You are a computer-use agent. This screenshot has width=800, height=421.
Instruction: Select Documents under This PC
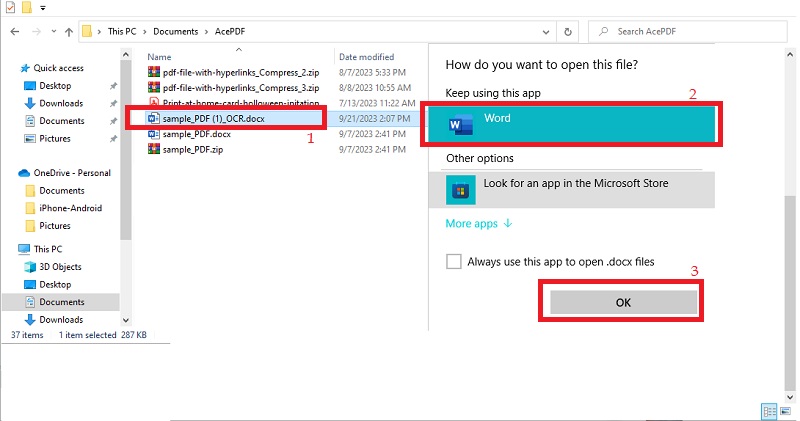point(61,302)
